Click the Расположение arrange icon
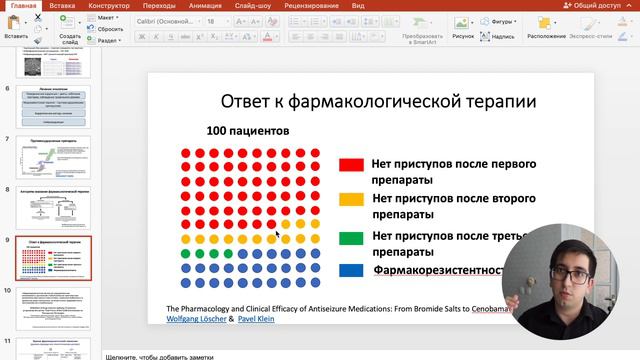The height and width of the screenshot is (360, 640). click(544, 23)
